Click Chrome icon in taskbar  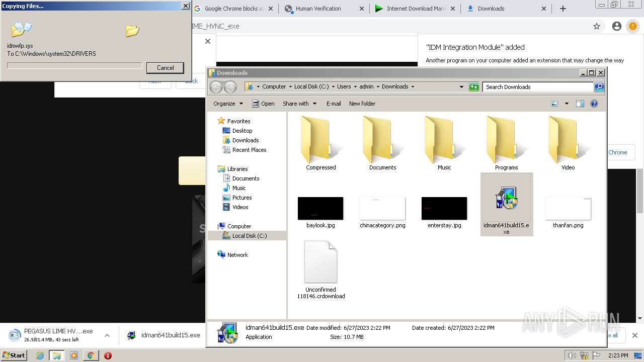[x=91, y=355]
